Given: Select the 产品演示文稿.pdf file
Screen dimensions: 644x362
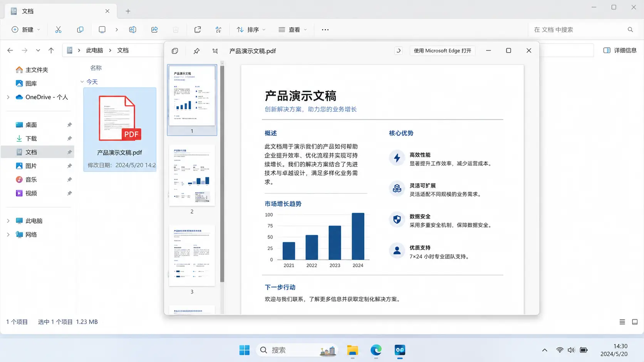Looking at the screenshot, I should click(x=120, y=130).
